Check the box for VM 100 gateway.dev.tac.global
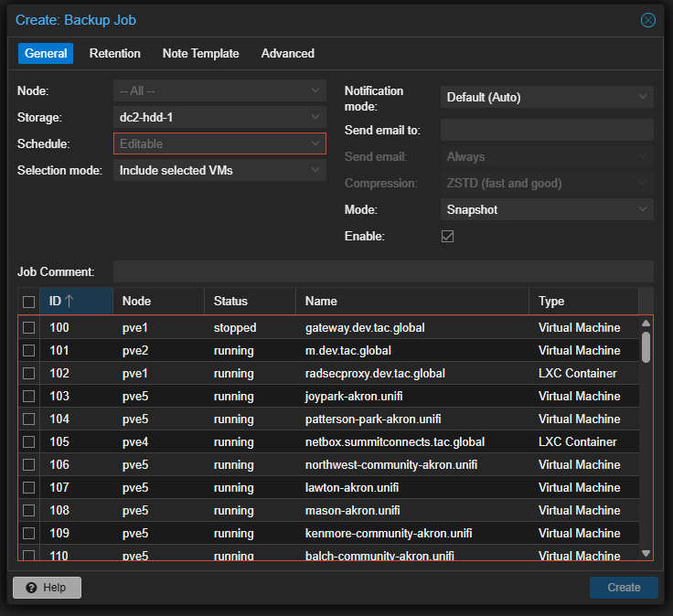Screen dimensions: 673x616 28,328
